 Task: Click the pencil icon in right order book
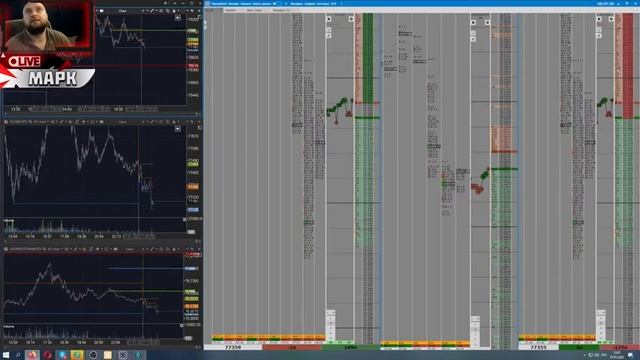pos(599,36)
